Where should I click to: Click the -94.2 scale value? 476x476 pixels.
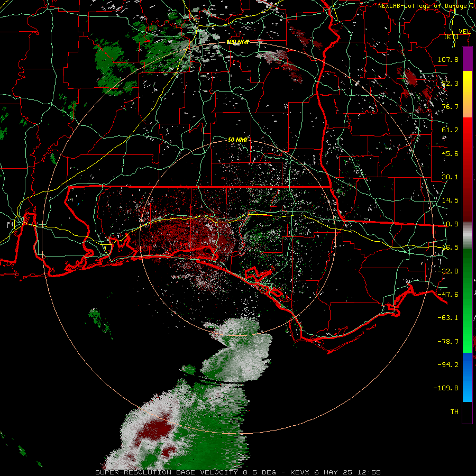tap(448, 365)
